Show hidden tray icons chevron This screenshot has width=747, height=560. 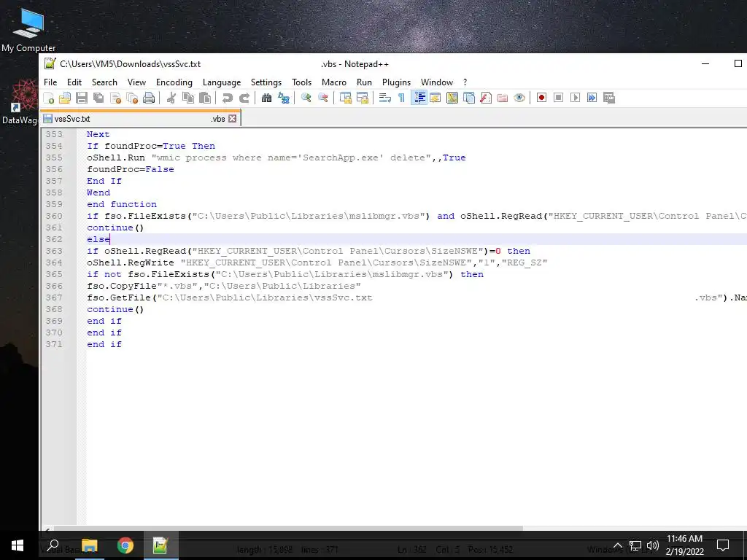tap(618, 545)
